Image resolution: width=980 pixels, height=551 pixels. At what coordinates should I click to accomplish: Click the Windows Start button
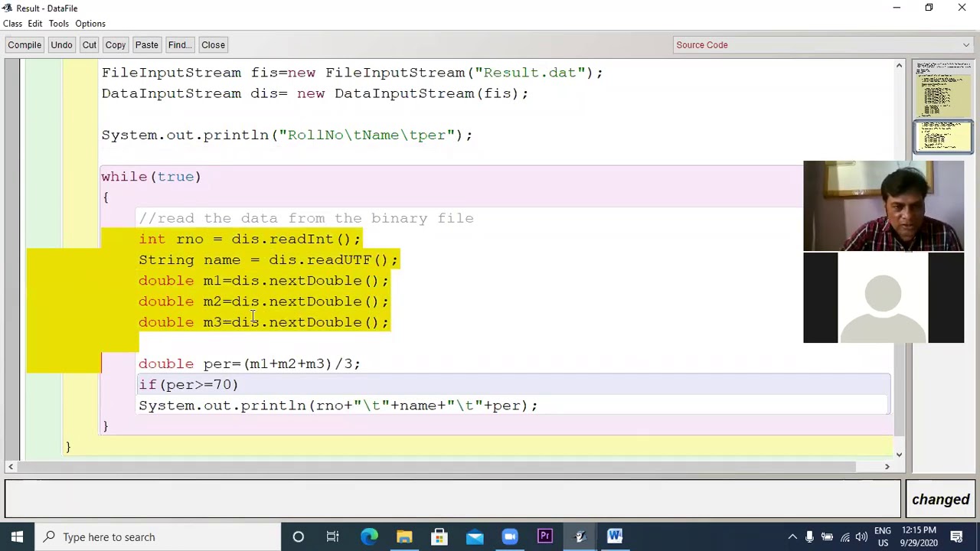click(x=17, y=536)
